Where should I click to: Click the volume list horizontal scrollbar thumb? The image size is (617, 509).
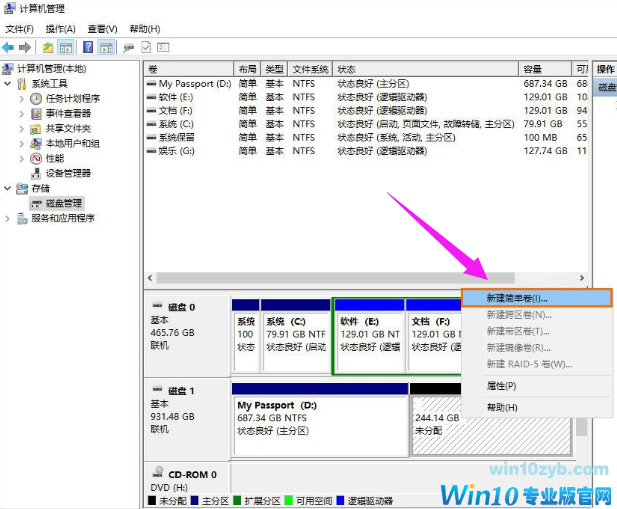[x=335, y=278]
